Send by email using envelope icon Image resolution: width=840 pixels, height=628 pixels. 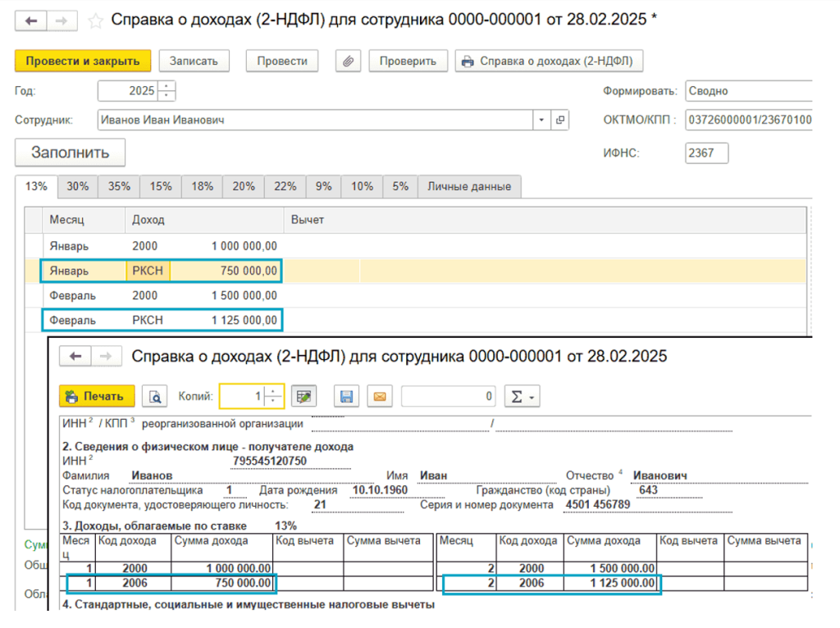coord(379,397)
